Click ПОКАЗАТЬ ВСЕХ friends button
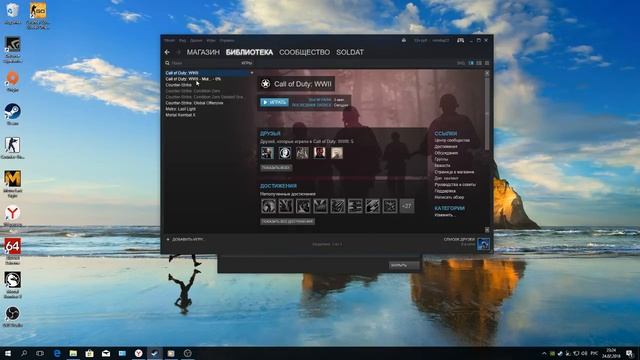This screenshot has height=360, width=640. pos(276,168)
